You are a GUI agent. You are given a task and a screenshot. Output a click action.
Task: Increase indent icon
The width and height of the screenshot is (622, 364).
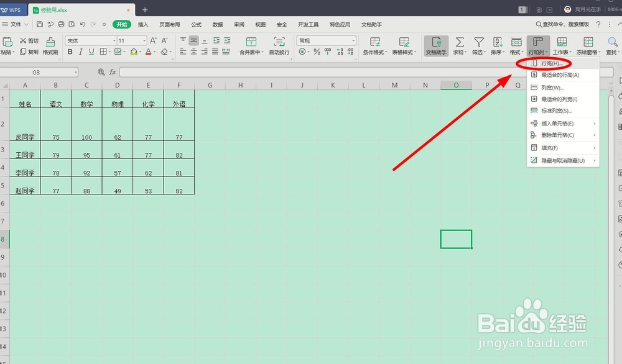pos(227,40)
